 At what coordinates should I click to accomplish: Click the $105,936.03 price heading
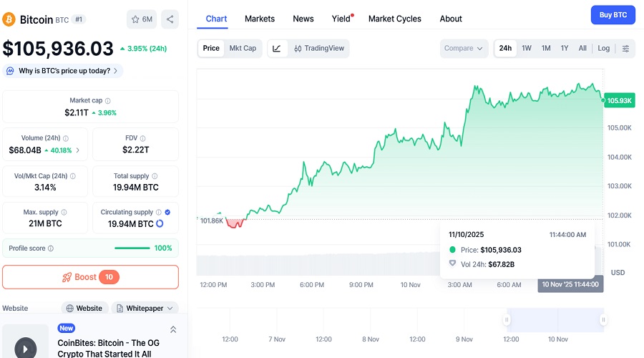coord(58,49)
